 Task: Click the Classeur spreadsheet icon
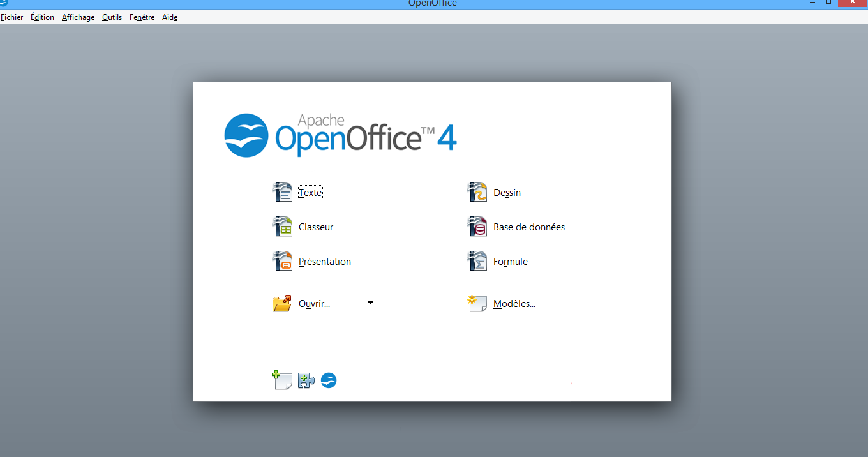pos(281,227)
